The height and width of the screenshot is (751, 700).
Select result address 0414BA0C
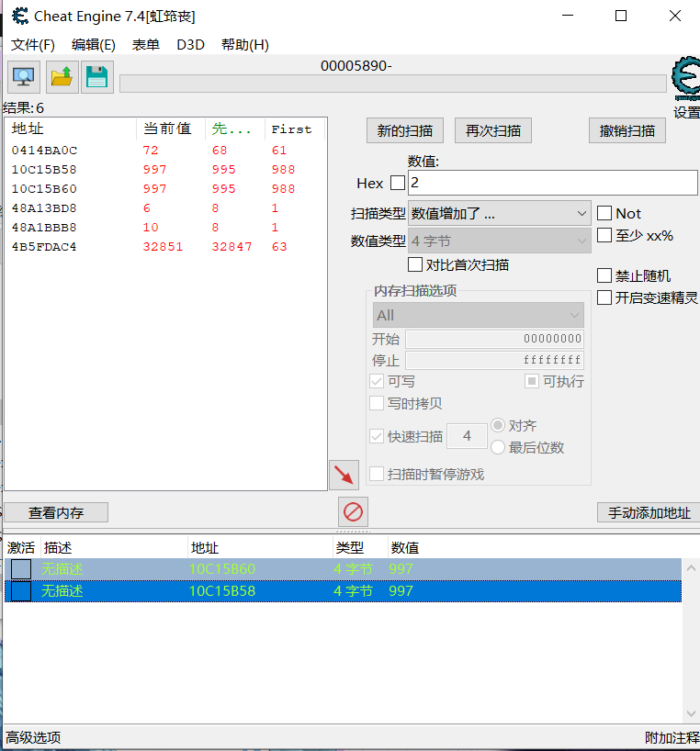pos(45,151)
